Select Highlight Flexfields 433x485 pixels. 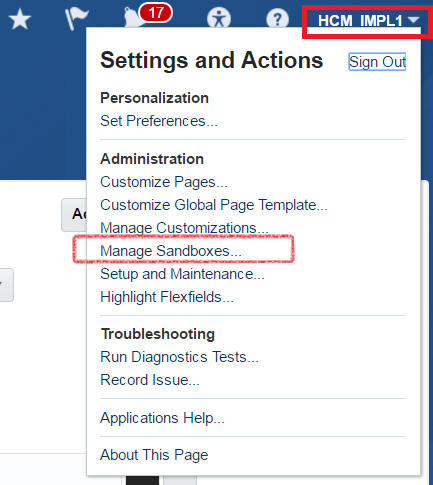(x=167, y=297)
